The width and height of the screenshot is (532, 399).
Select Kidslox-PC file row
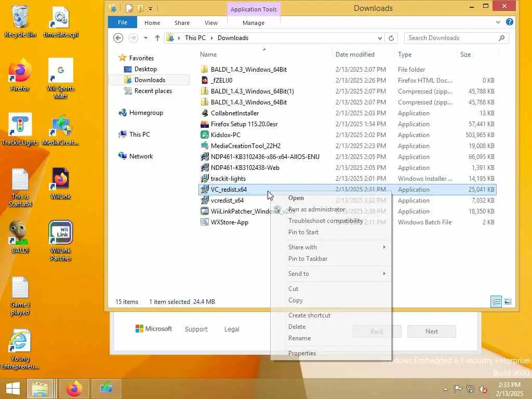347,135
